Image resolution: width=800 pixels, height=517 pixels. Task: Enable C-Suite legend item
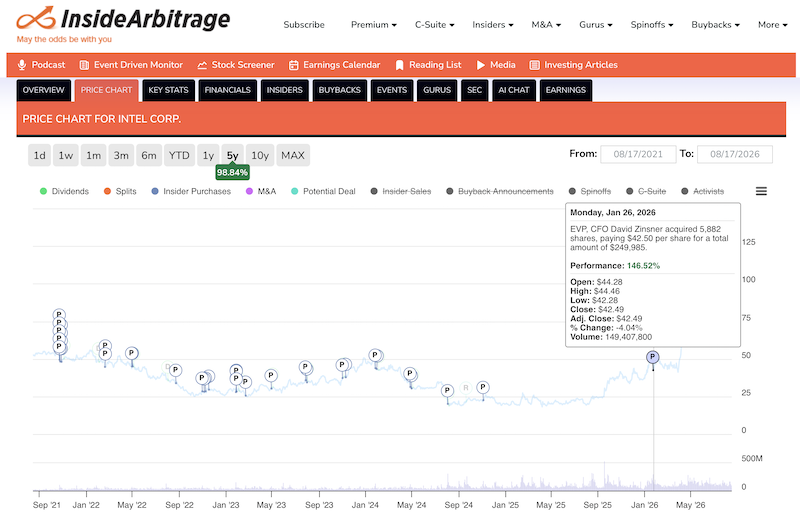646,191
